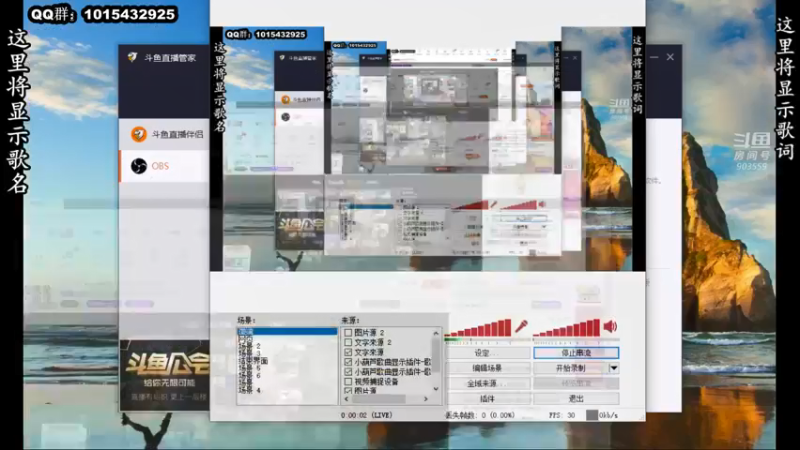The image size is (800, 450).
Task: Select the OBS tab in sidebar
Action: pyautogui.click(x=164, y=166)
